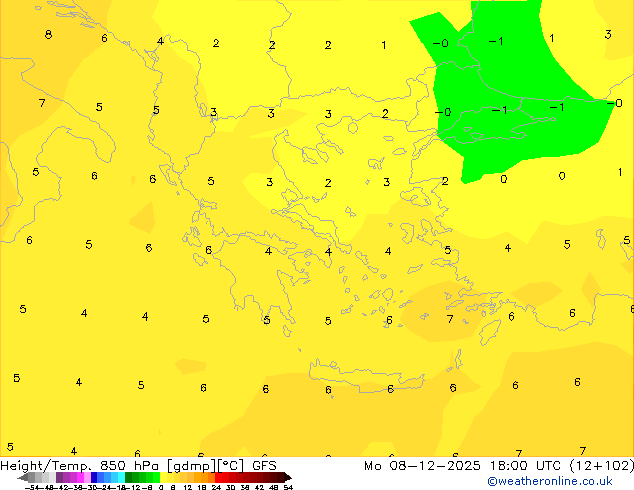Select the cyan legend swatch
The image size is (634, 490).
click(121, 477)
